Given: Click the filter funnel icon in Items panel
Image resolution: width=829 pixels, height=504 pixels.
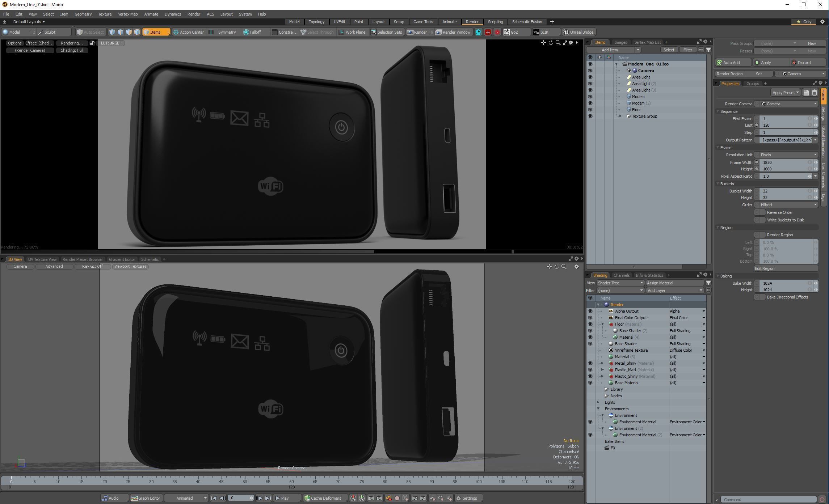Looking at the screenshot, I should pos(708,50).
